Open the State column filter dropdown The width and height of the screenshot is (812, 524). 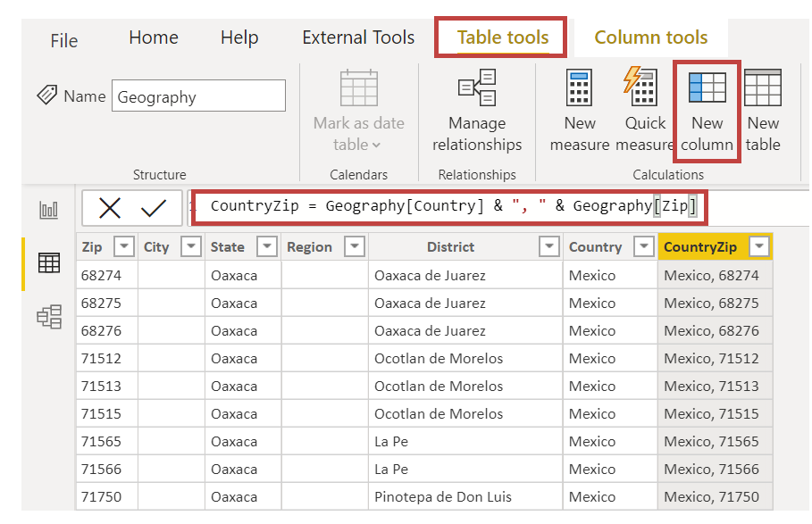pyautogui.click(x=267, y=246)
